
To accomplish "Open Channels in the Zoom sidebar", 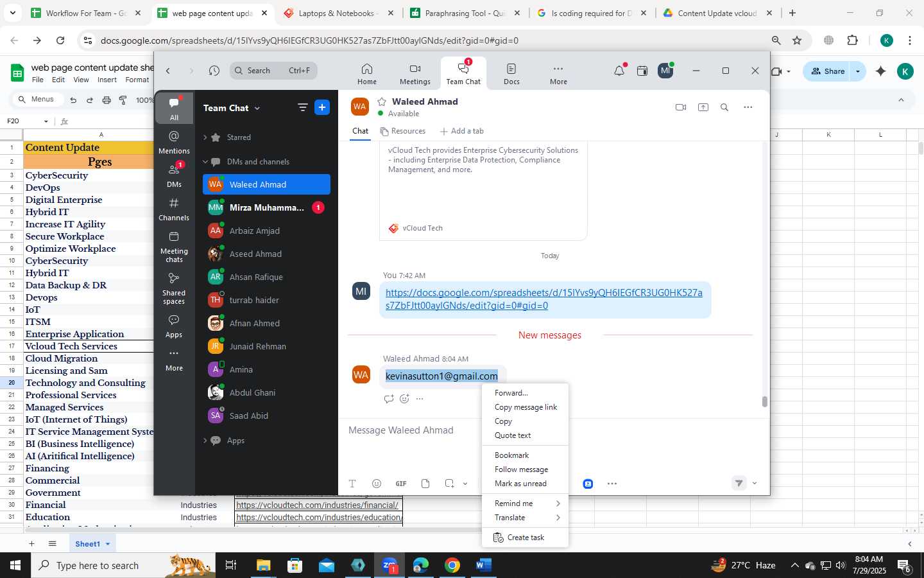I will 174,209.
